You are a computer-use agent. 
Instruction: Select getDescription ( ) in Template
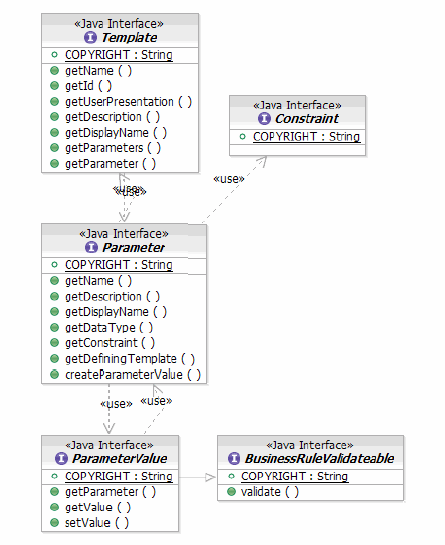(113, 117)
